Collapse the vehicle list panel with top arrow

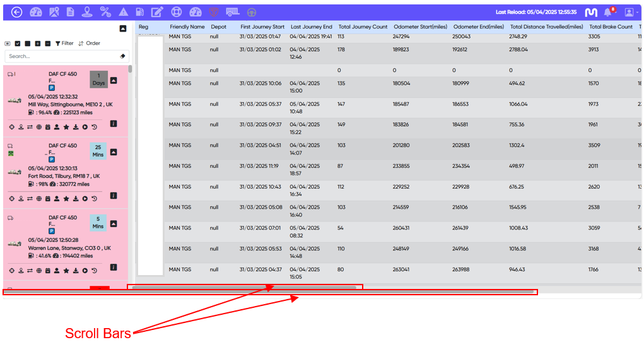pos(123,28)
